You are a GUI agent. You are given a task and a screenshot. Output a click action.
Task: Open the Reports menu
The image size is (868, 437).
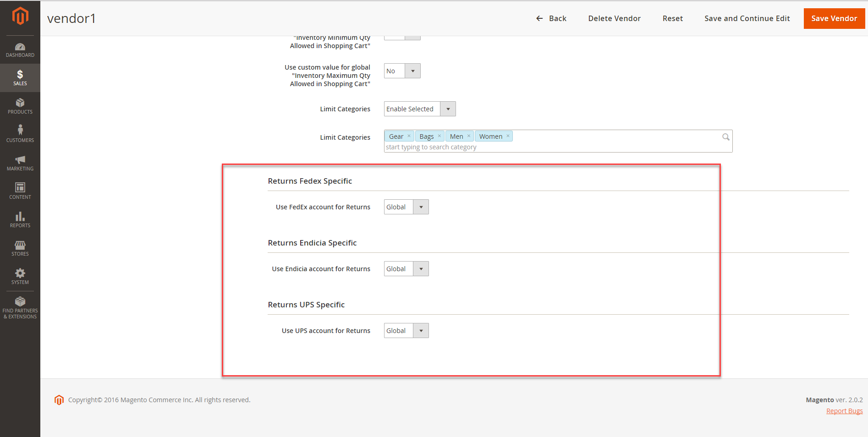pyautogui.click(x=20, y=220)
